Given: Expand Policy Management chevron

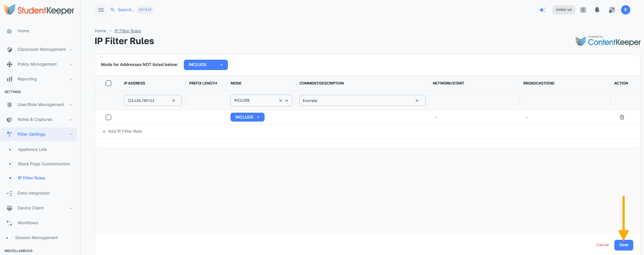Looking at the screenshot, I should [71, 64].
